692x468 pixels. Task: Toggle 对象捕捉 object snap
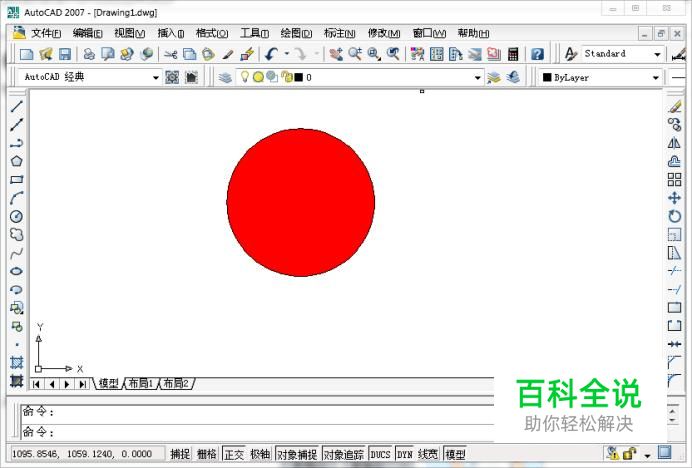click(x=297, y=454)
